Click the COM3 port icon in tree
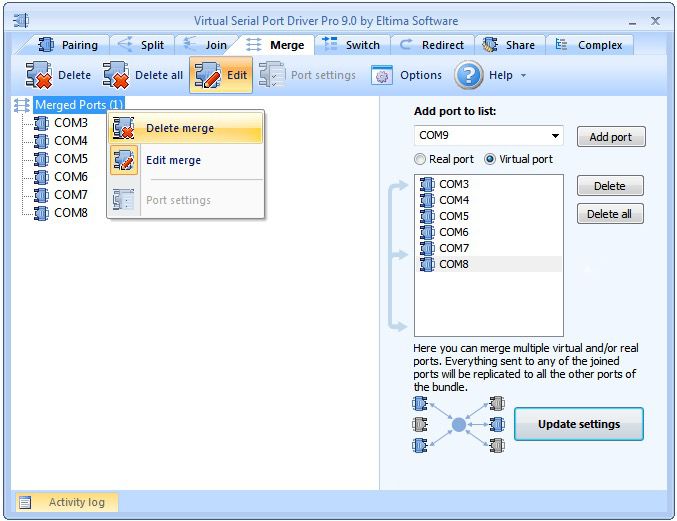 pos(41,123)
